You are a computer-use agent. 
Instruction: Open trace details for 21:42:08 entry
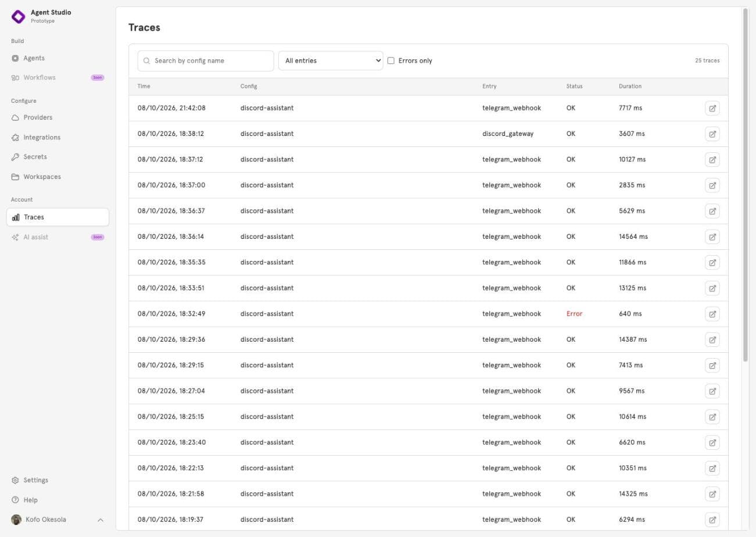pyautogui.click(x=712, y=108)
